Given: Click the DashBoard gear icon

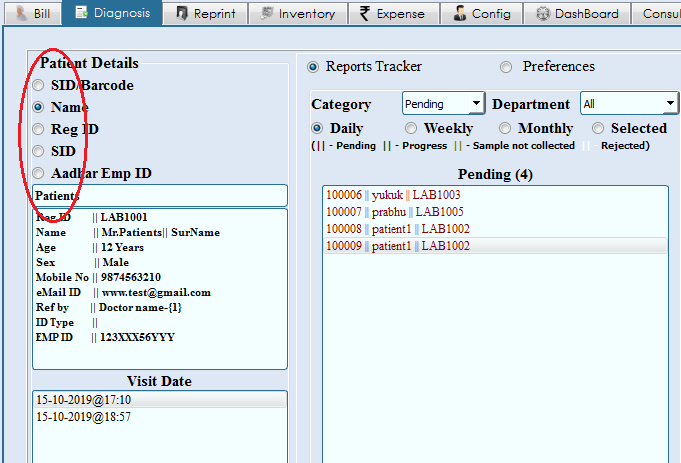Looking at the screenshot, I should pyautogui.click(x=543, y=13).
